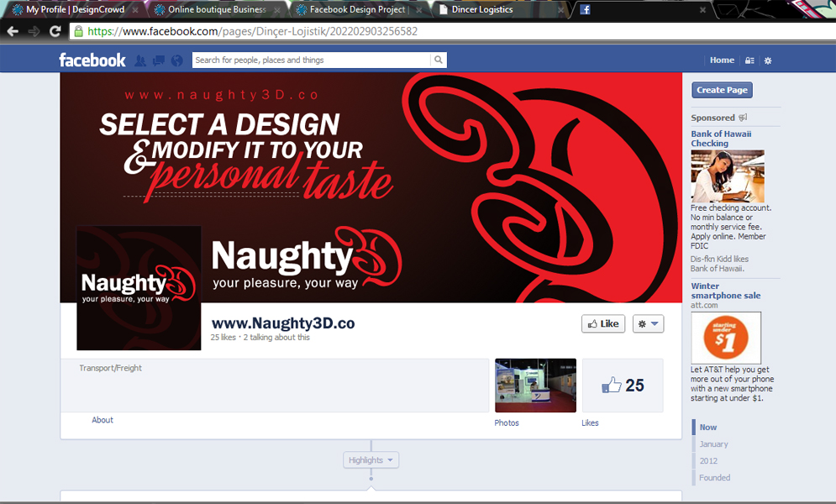Click the search magnifier button
The height and width of the screenshot is (504, 836).
[439, 60]
